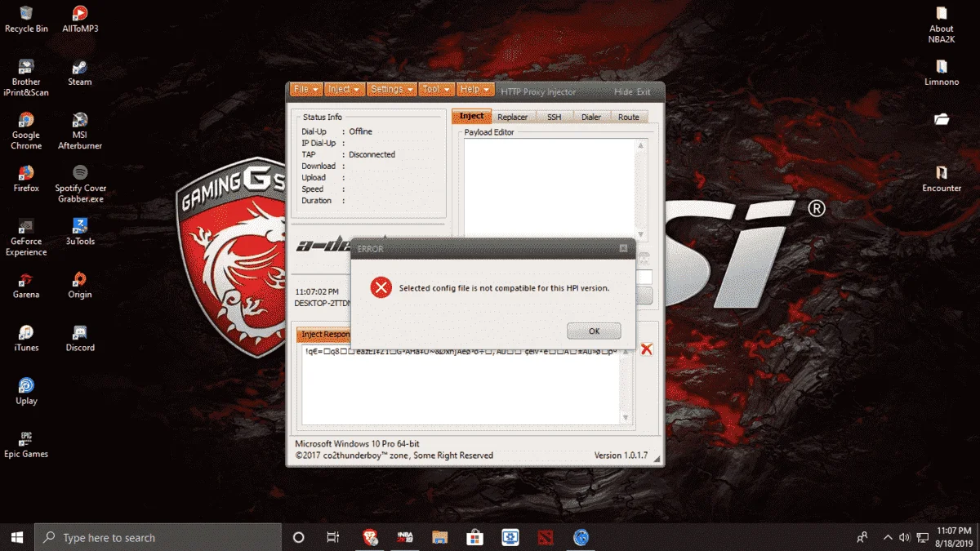Click the inject response log scrollbar

(627, 385)
